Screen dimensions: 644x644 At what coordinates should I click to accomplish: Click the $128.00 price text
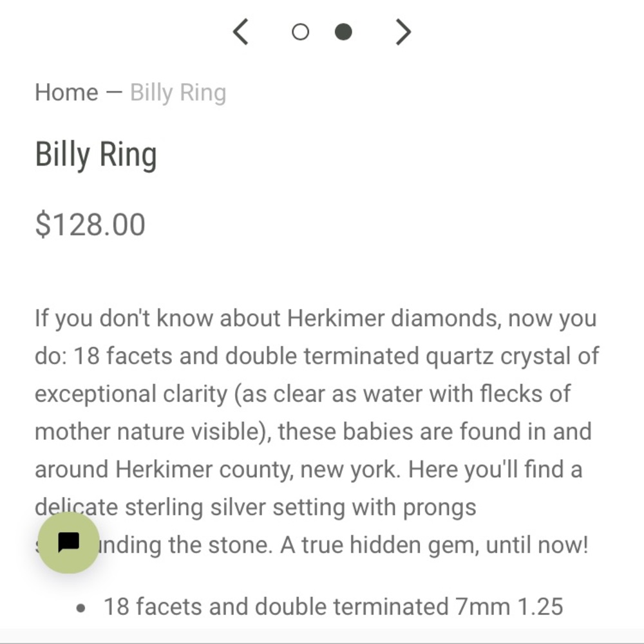(x=91, y=224)
